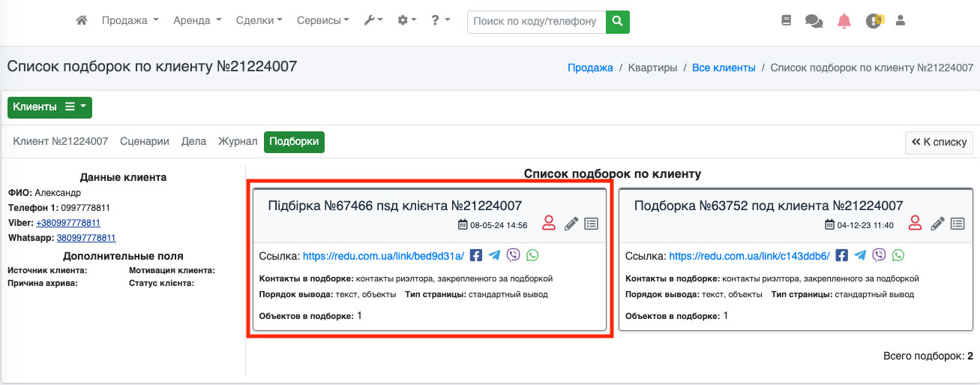Click the home icon in navbar
Image resolution: width=980 pixels, height=385 pixels.
coord(82,21)
